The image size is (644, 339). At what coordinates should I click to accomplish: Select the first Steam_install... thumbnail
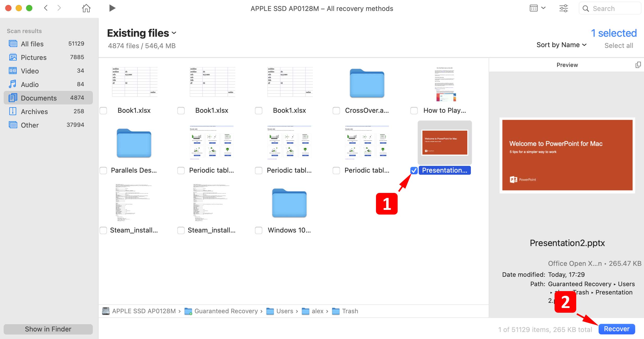pyautogui.click(x=133, y=203)
